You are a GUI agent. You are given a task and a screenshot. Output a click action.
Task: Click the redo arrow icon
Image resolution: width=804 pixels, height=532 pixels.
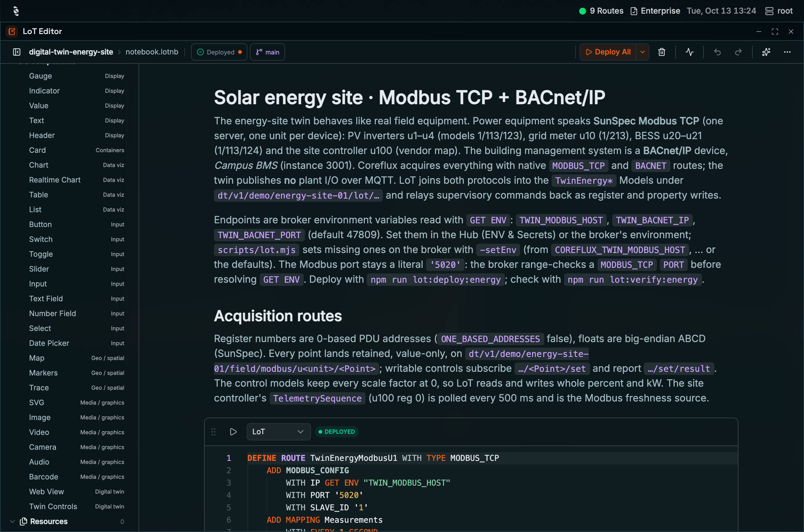click(738, 52)
